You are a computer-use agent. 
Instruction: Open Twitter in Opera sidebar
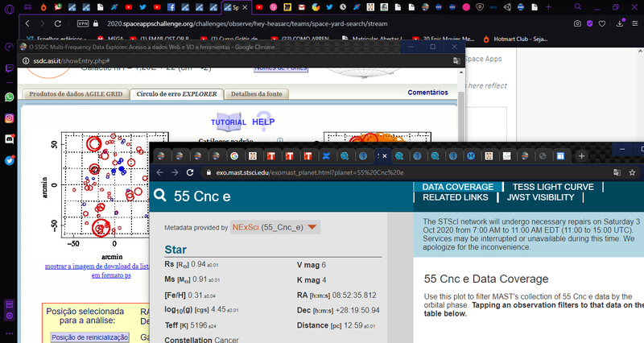pos(9,160)
